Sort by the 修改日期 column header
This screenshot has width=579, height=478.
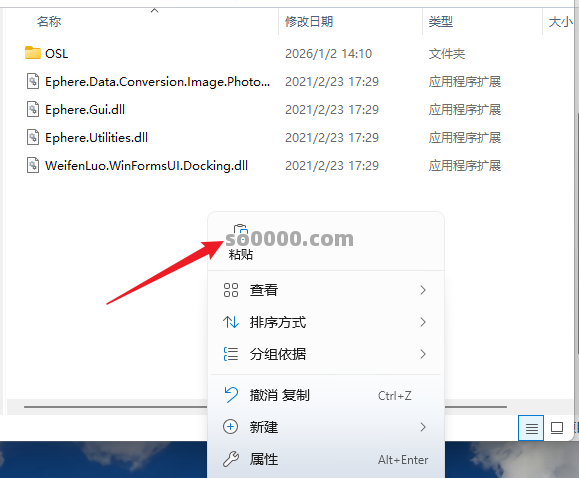(x=309, y=21)
